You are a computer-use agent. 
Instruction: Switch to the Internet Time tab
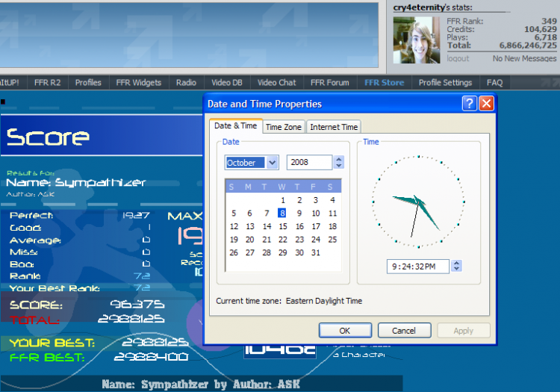334,127
